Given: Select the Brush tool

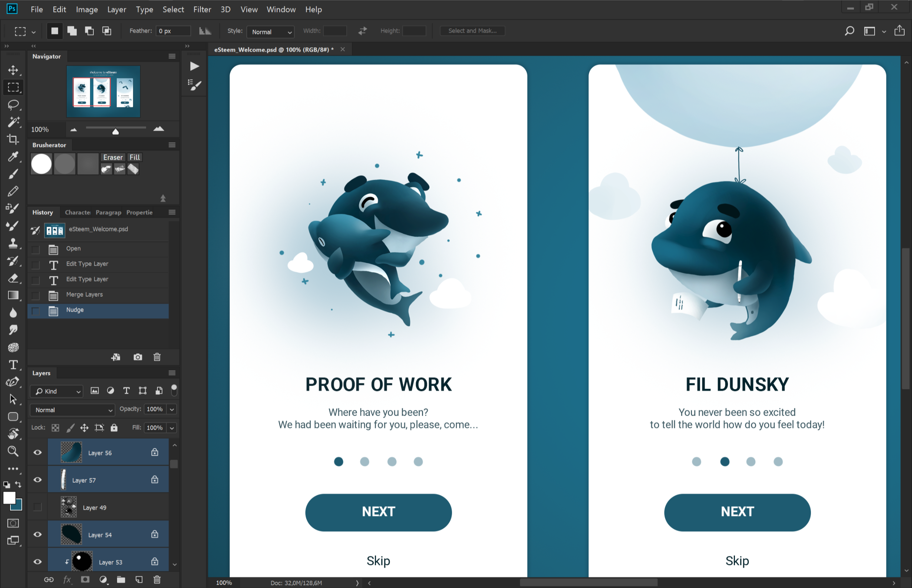Looking at the screenshot, I should pos(13,174).
